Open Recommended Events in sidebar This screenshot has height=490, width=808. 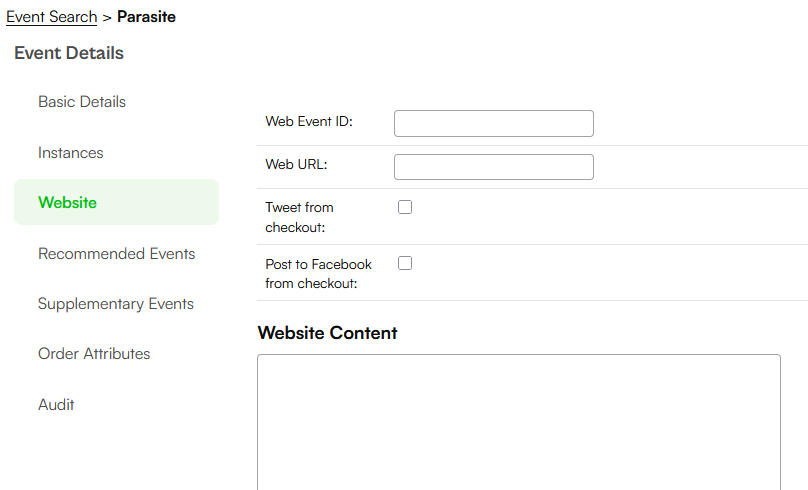tap(116, 254)
